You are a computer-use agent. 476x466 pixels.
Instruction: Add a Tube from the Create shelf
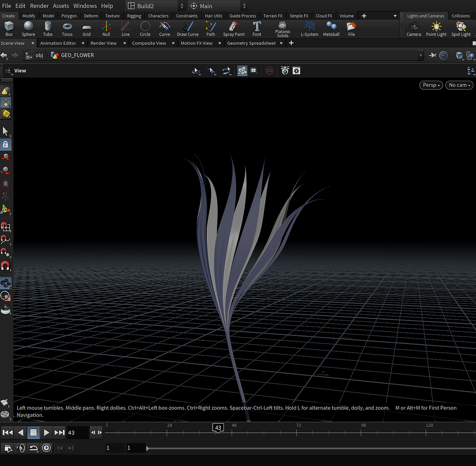[x=48, y=29]
